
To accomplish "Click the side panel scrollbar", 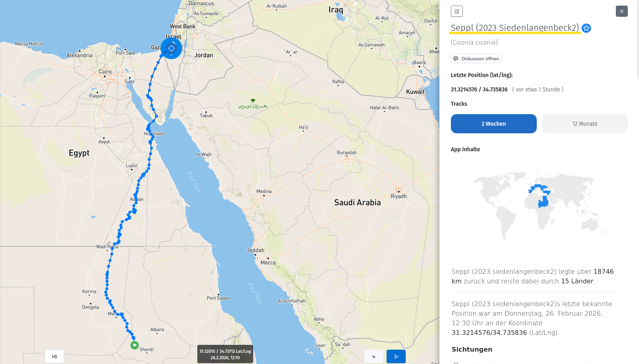I will (637, 40).
